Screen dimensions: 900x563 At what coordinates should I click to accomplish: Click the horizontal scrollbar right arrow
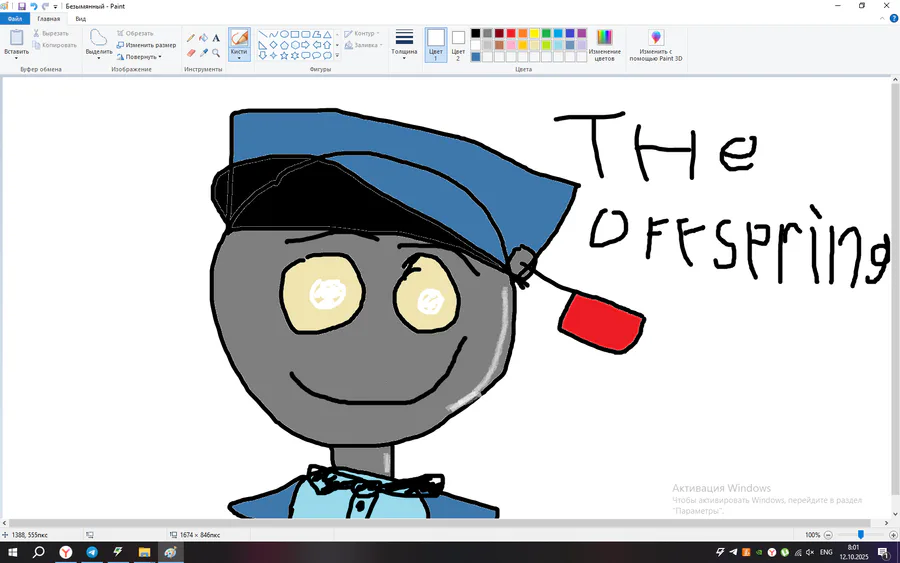click(887, 523)
